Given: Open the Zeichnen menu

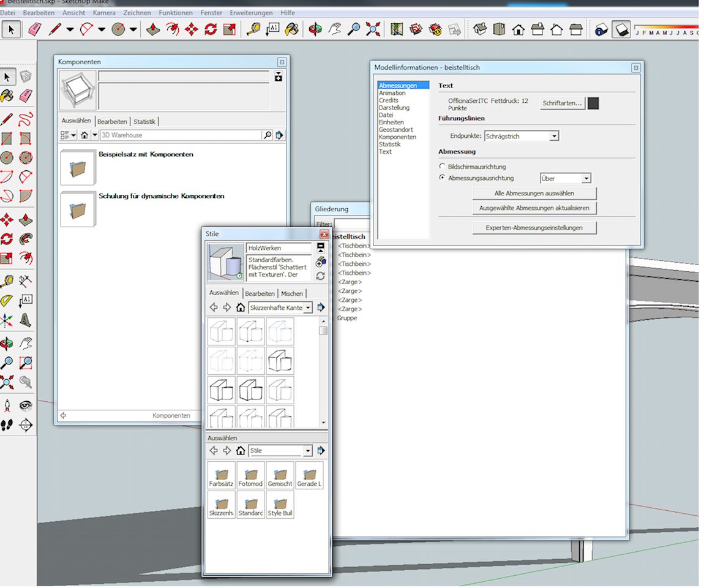Looking at the screenshot, I should click(x=137, y=13).
